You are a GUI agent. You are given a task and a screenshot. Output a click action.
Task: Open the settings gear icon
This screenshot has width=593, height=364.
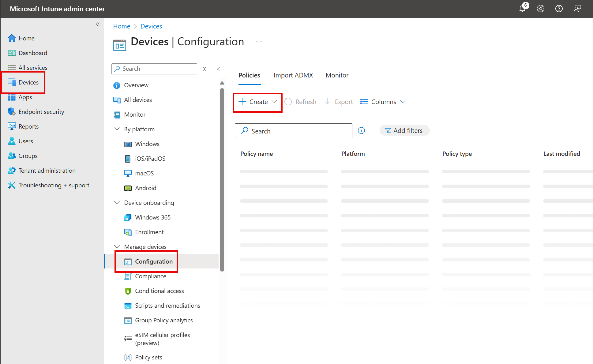[x=541, y=9]
